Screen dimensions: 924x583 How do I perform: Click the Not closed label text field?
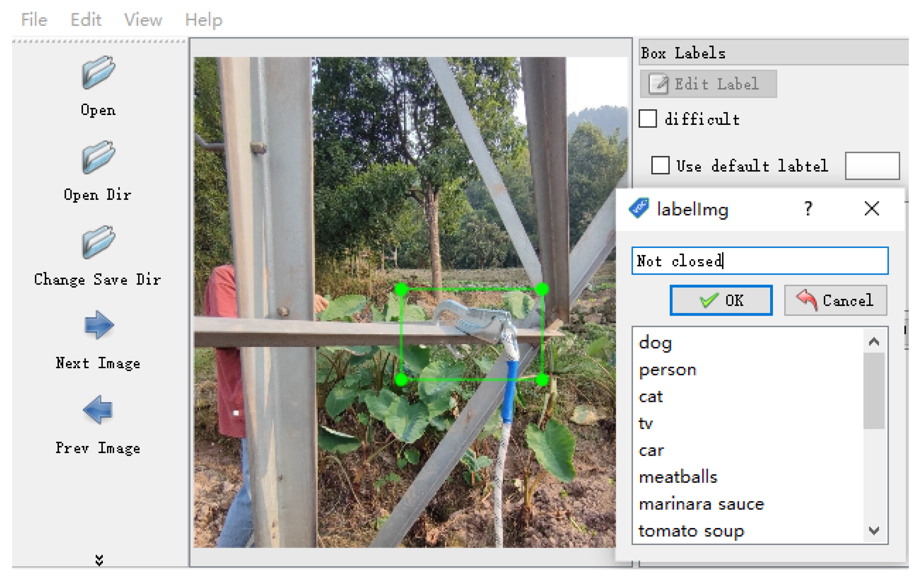click(x=760, y=261)
